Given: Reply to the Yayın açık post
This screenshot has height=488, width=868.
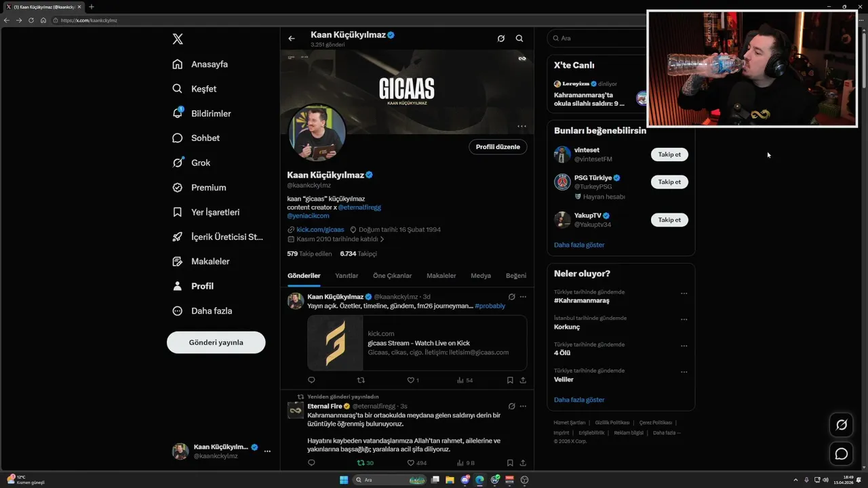Looking at the screenshot, I should tap(311, 380).
